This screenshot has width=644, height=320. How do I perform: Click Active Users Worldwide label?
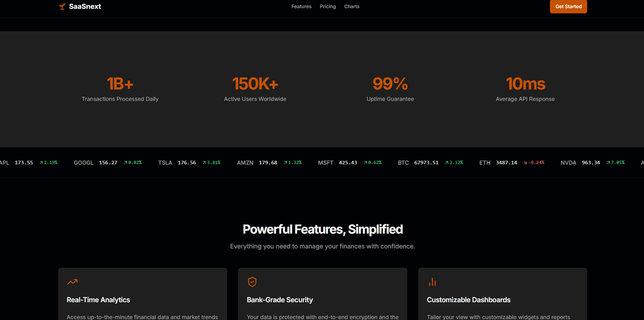[255, 99]
